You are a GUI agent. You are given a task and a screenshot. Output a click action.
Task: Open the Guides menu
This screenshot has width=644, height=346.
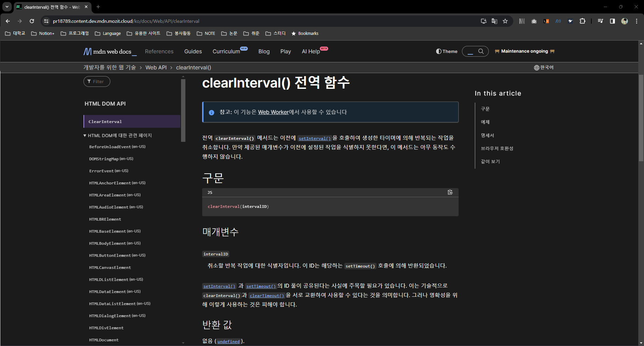(193, 51)
